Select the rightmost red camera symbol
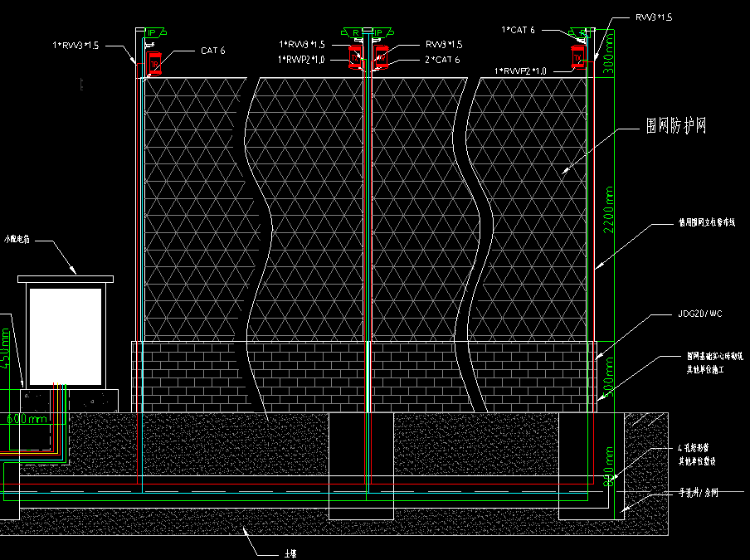 pyautogui.click(x=578, y=56)
